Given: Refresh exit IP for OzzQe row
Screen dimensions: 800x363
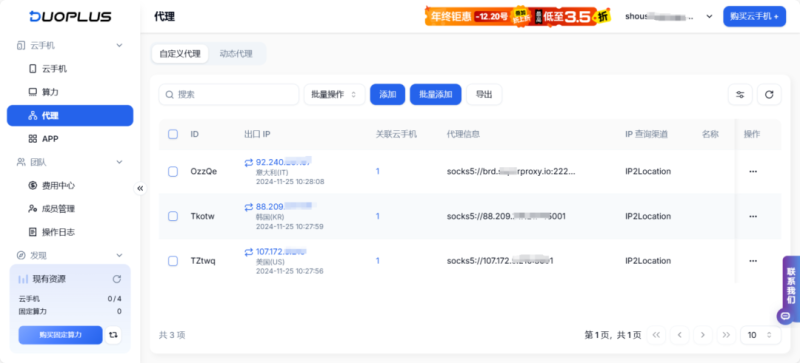Looking at the screenshot, I should point(248,162).
